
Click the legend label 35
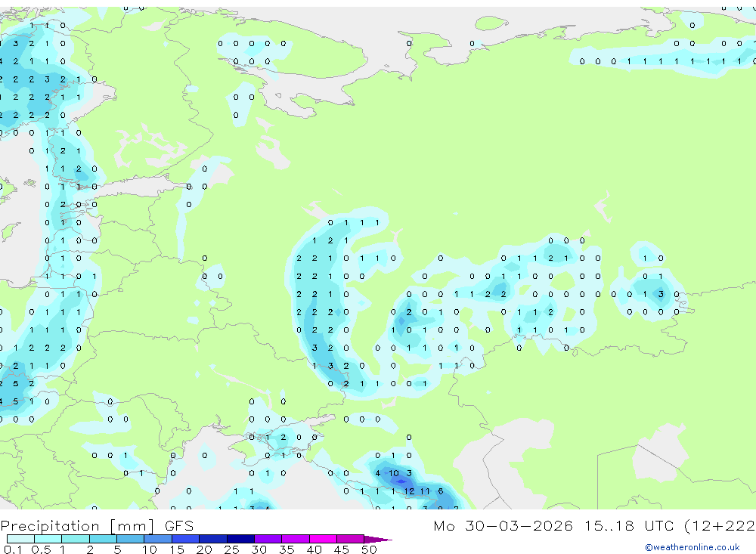[287, 549]
